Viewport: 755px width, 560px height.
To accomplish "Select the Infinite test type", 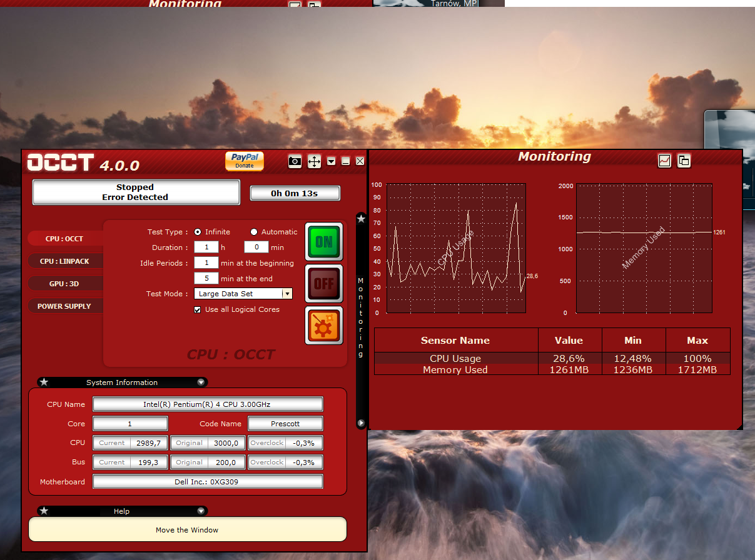I will point(198,232).
